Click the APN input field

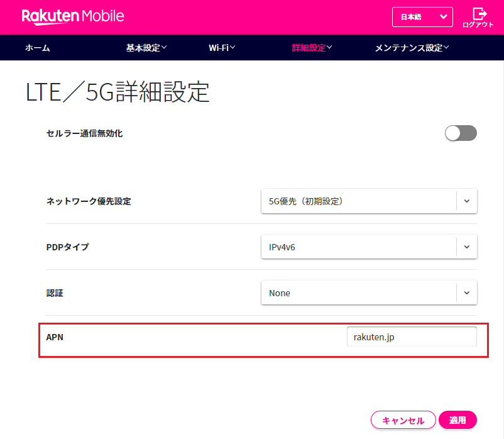coord(411,337)
